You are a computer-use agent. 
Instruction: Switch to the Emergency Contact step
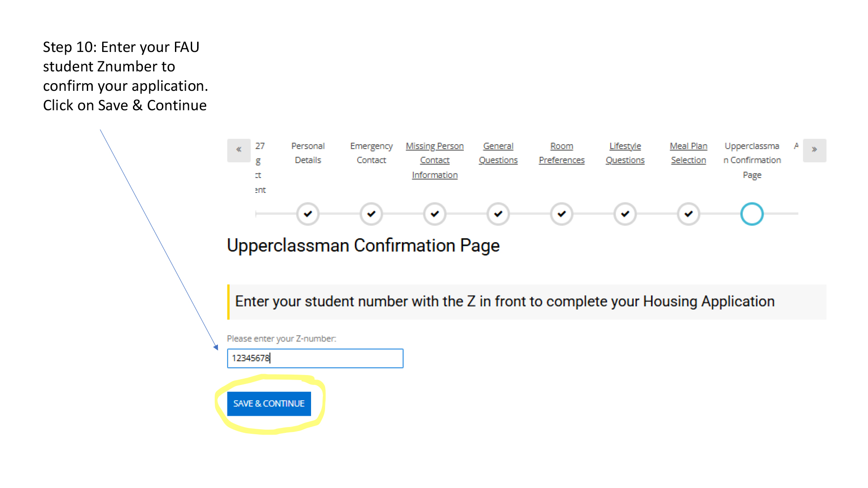[371, 153]
